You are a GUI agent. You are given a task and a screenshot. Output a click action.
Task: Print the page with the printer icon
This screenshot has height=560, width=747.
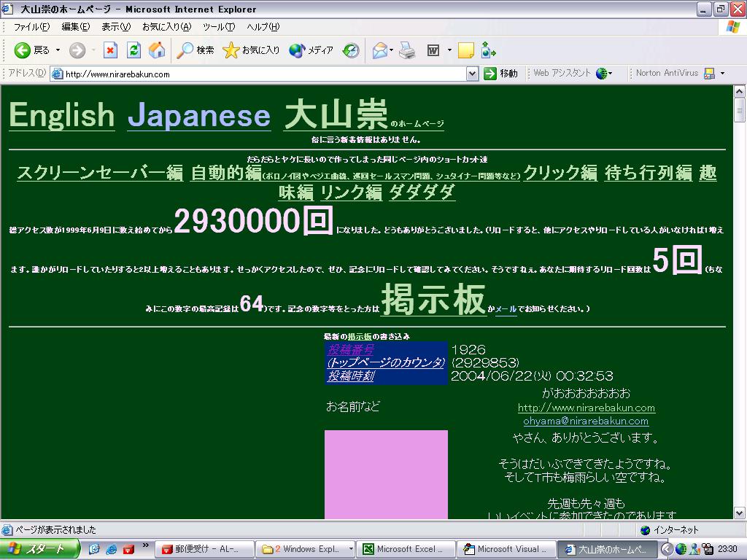pyautogui.click(x=407, y=50)
